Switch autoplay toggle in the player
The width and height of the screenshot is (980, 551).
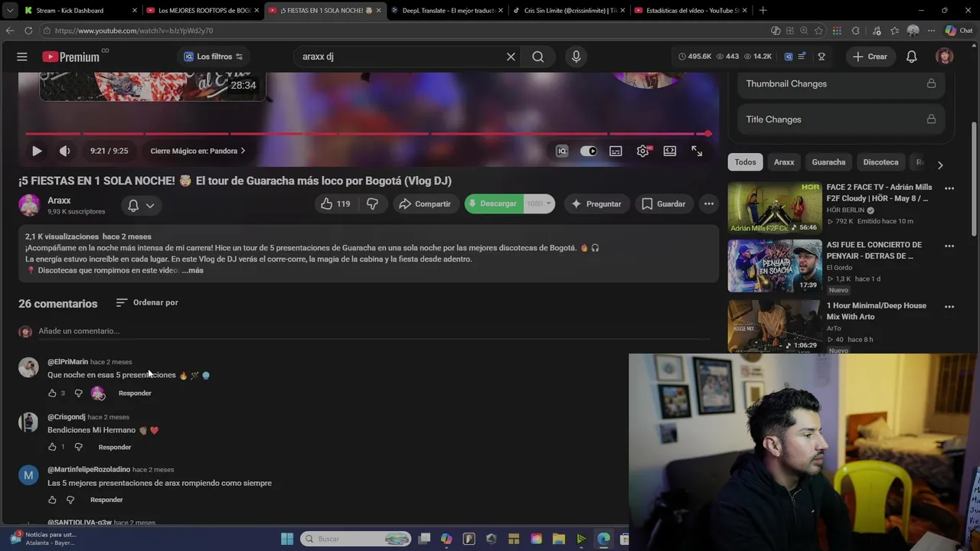[x=588, y=151]
